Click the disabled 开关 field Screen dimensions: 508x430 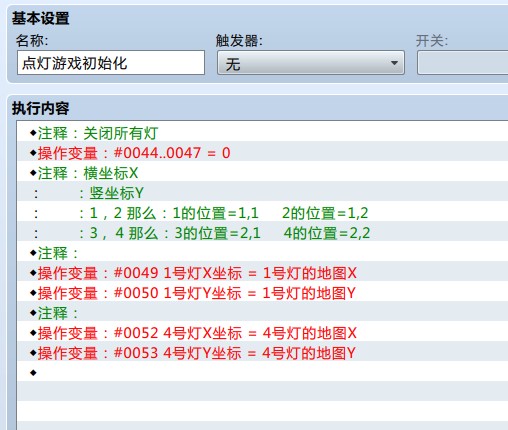click(x=463, y=63)
